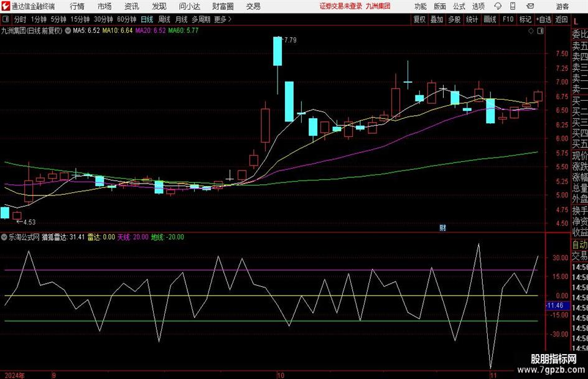
Task: Toggle the left sidebar panel icon
Action: click(6, 19)
